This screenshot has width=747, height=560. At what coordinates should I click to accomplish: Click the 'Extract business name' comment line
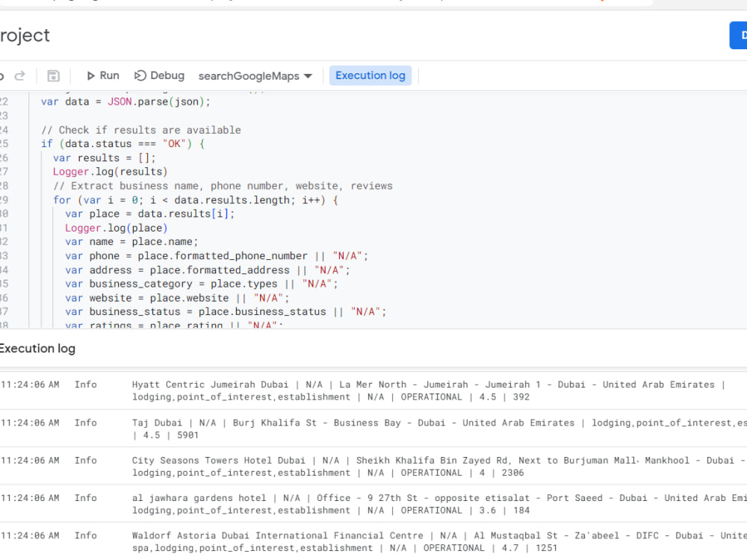pyautogui.click(x=223, y=186)
